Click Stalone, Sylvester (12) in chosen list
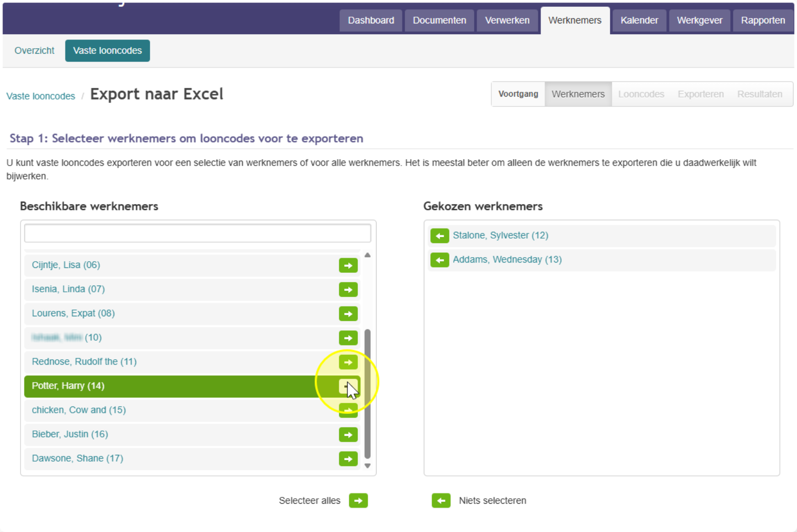This screenshot has width=797, height=532. [501, 235]
